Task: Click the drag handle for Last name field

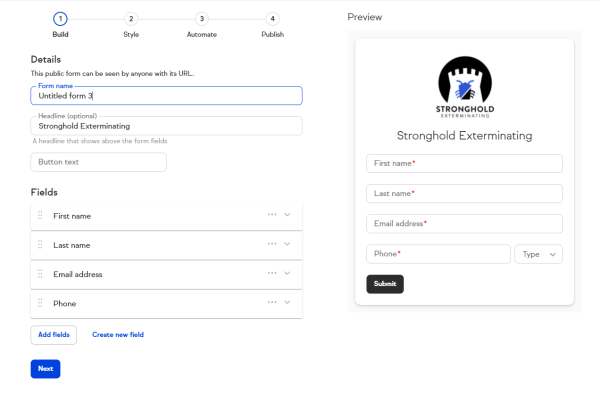Action: (40, 244)
